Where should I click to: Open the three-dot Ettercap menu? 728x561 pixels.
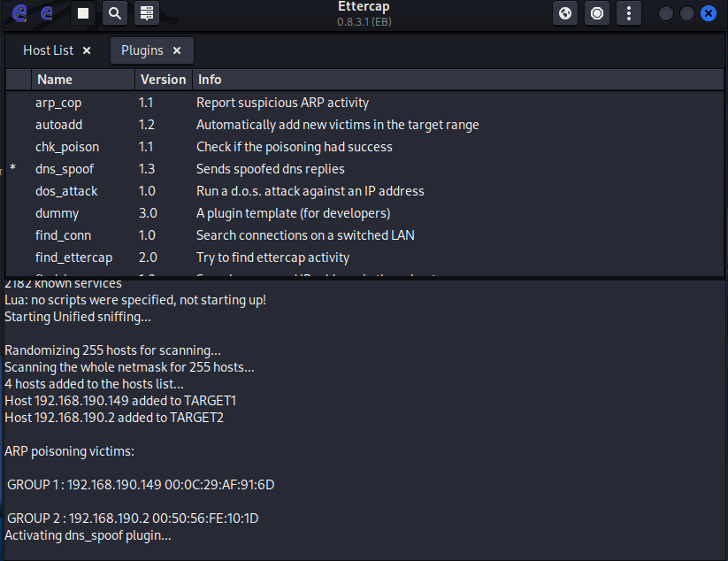pos(628,13)
